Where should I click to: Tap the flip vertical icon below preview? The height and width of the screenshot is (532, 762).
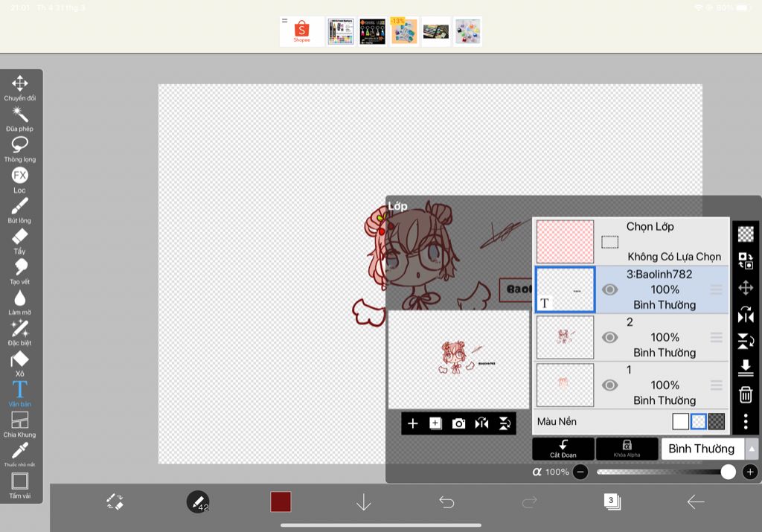coord(505,423)
